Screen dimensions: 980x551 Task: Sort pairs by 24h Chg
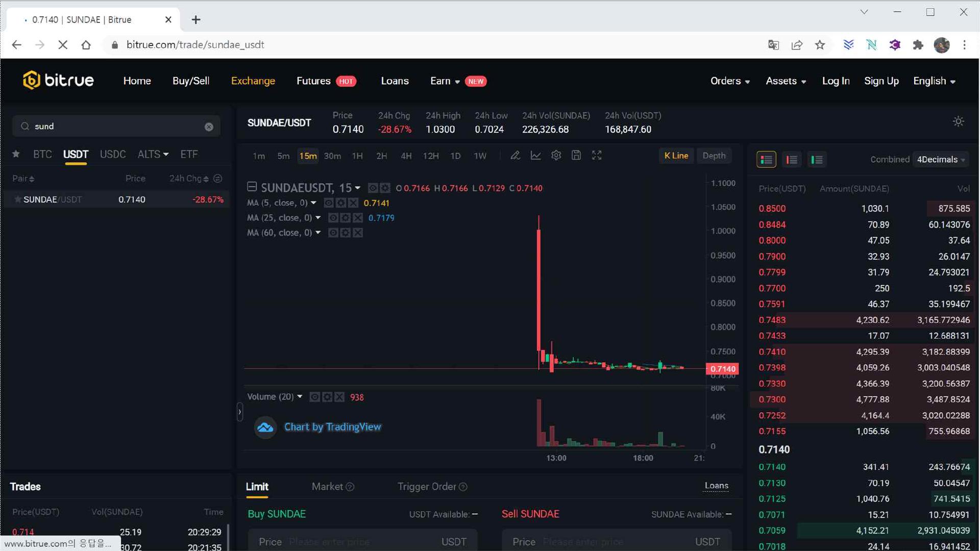189,178
